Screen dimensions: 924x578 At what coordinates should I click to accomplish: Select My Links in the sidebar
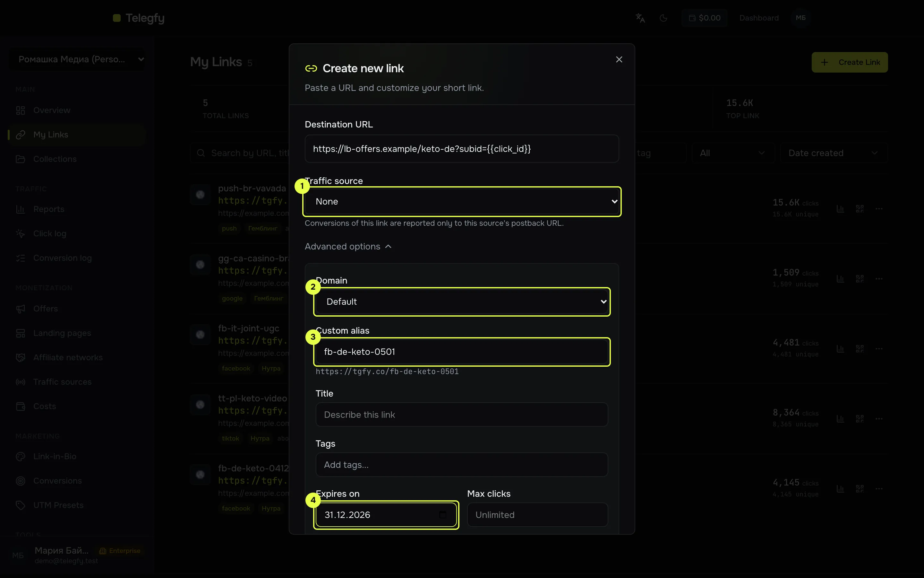(x=77, y=135)
